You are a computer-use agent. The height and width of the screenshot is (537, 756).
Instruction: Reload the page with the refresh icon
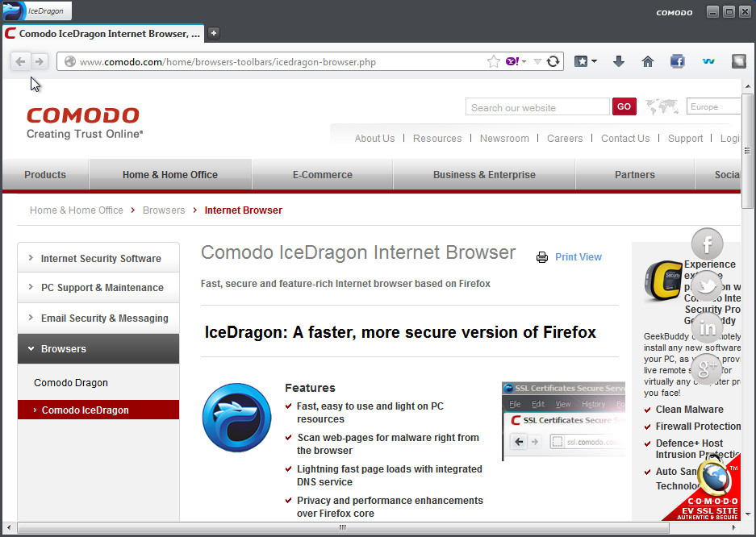click(553, 61)
